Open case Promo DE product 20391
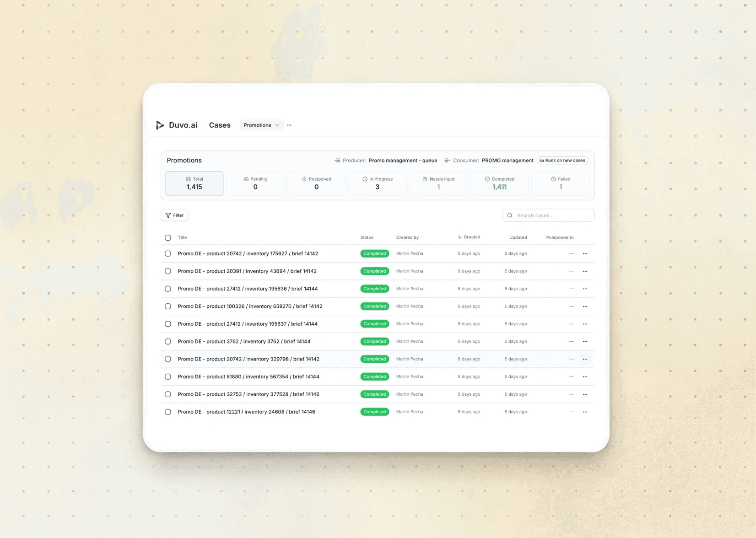Viewport: 756px width, 538px height. click(x=247, y=271)
